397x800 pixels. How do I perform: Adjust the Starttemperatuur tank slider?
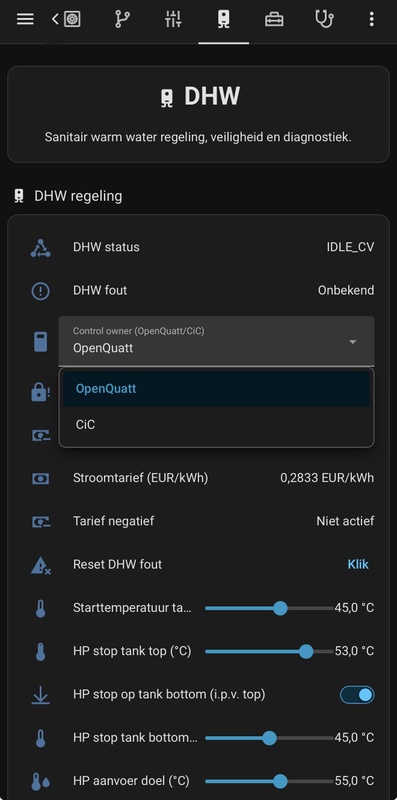click(269, 608)
